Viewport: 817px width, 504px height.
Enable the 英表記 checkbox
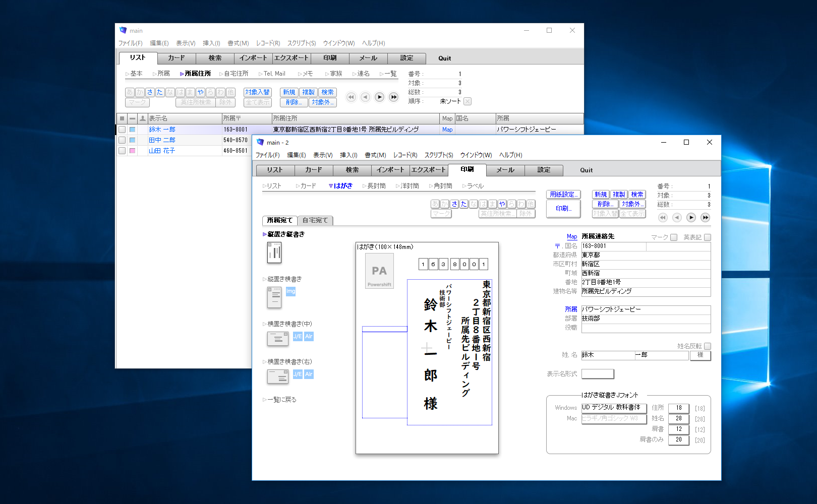coord(708,237)
